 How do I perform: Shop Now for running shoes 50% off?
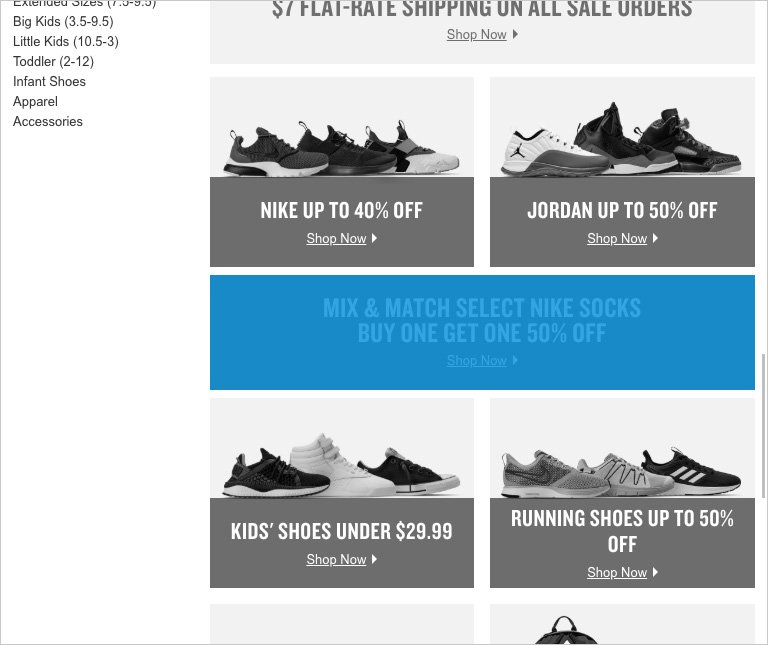coord(617,573)
